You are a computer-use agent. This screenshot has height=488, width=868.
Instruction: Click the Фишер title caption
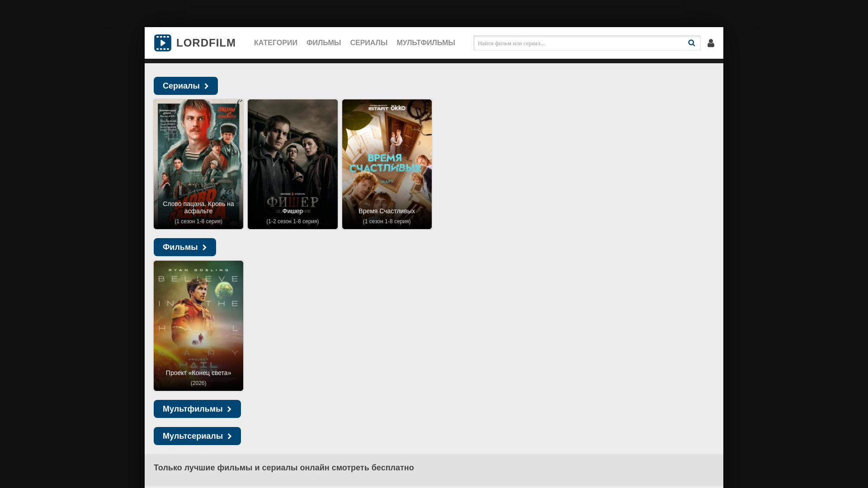[292, 211]
